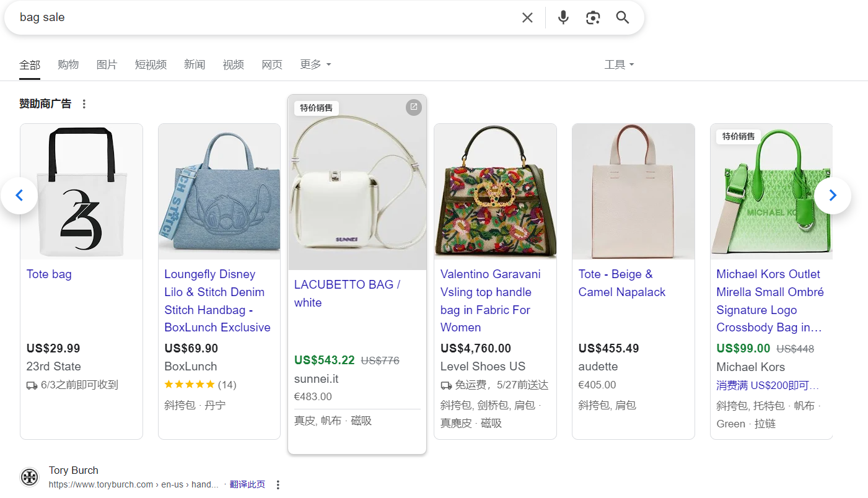This screenshot has width=868, height=498.
Task: Open Loungefly Disney Lilo & Stitch handbag link
Action: (x=217, y=301)
